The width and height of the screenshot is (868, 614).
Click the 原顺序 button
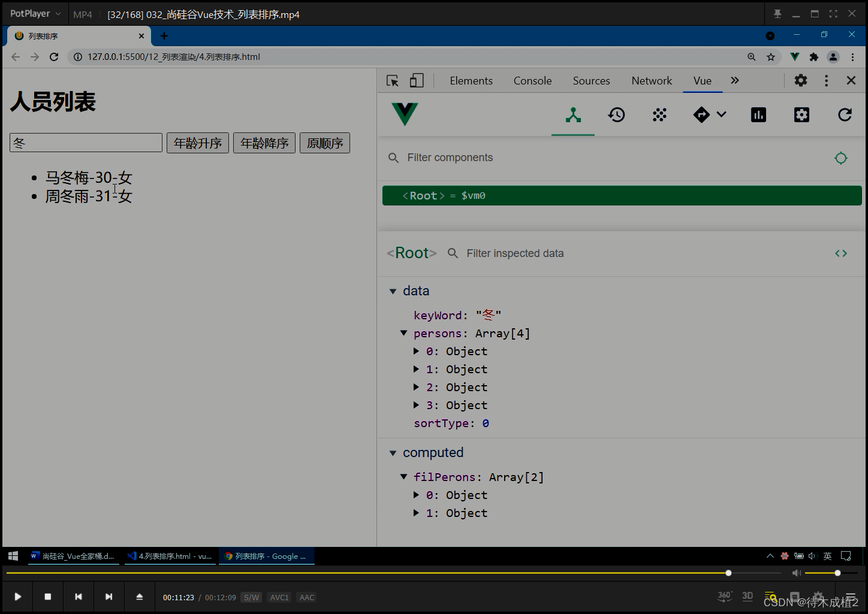pyautogui.click(x=325, y=143)
